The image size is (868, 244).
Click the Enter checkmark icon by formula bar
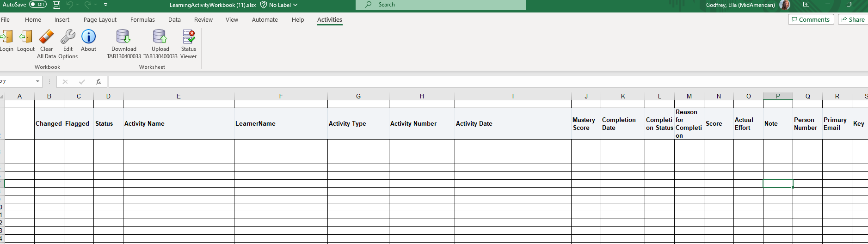click(x=82, y=82)
